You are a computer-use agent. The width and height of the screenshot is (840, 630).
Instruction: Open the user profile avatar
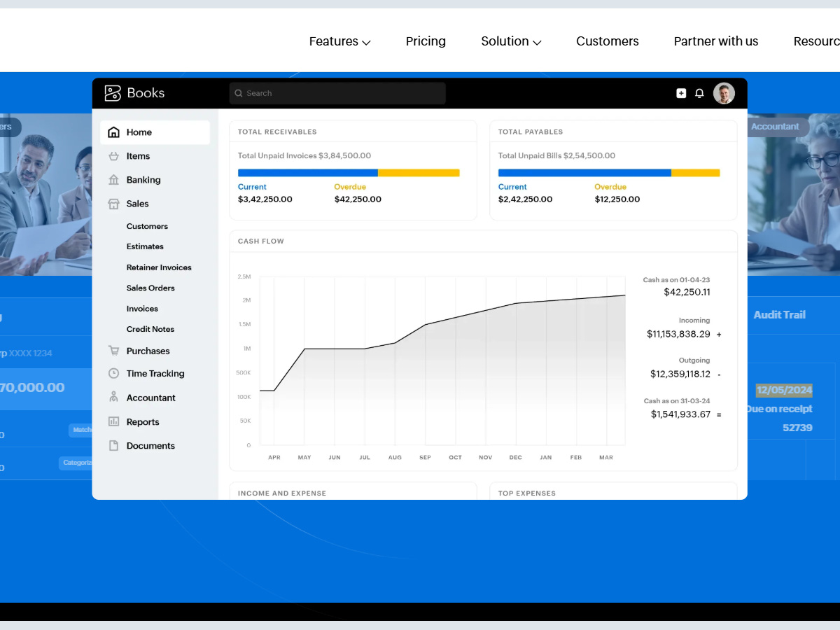point(724,93)
